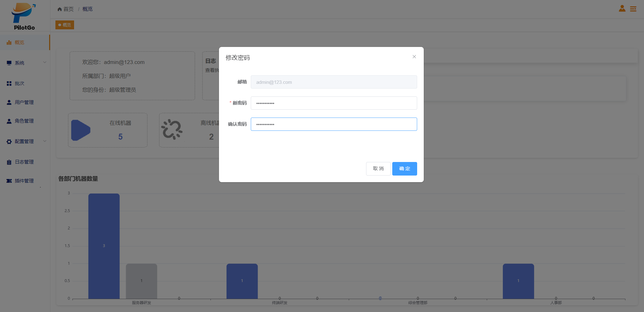Focus the 确认密码 password field

point(334,124)
